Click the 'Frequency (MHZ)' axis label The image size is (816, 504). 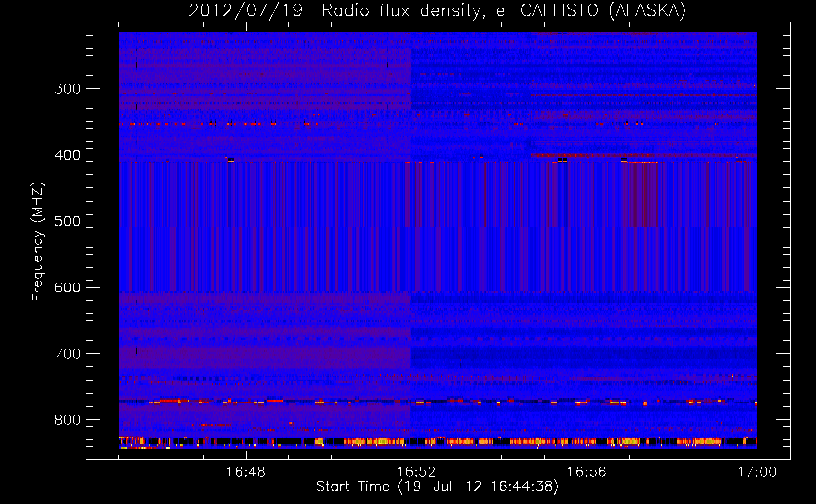(38, 241)
